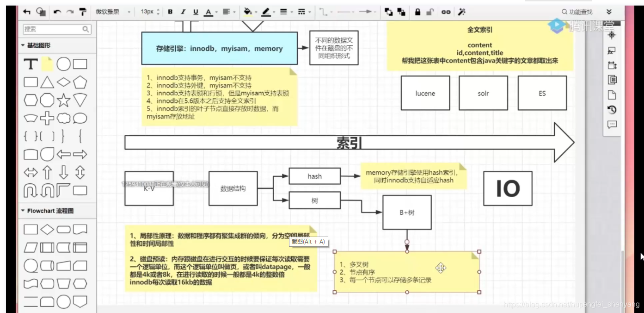Viewport: 644px width, 313px height.
Task: Apply bold formatting
Action: [170, 12]
